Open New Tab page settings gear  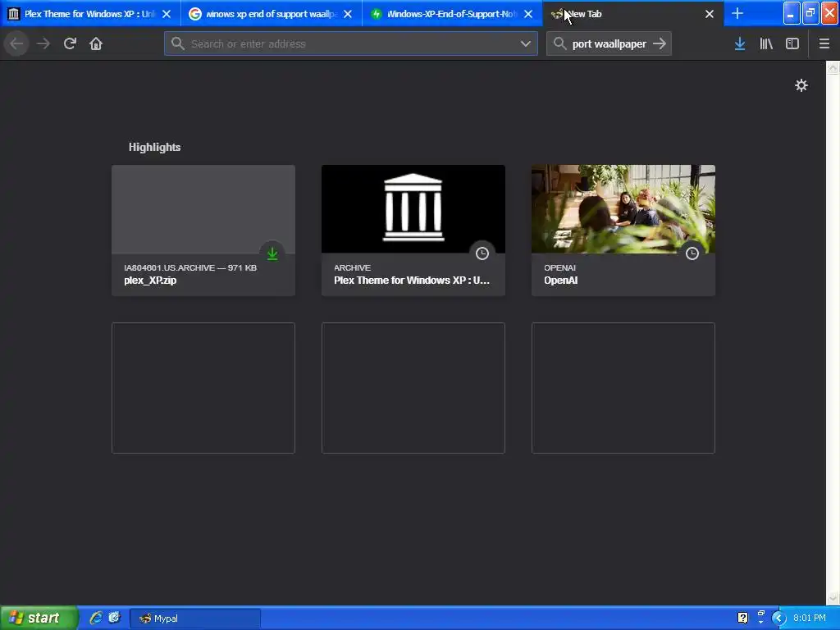(801, 85)
